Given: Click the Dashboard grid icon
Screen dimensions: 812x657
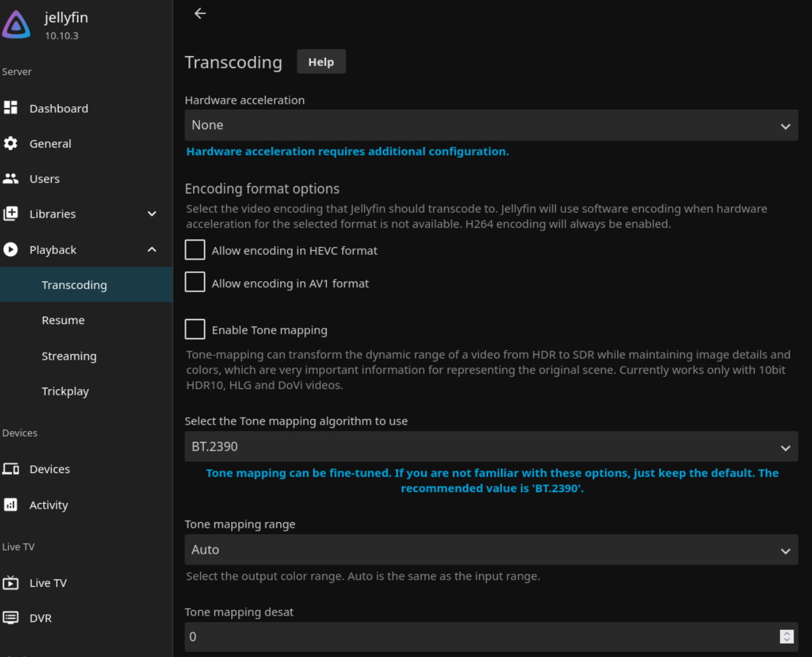Looking at the screenshot, I should point(11,108).
